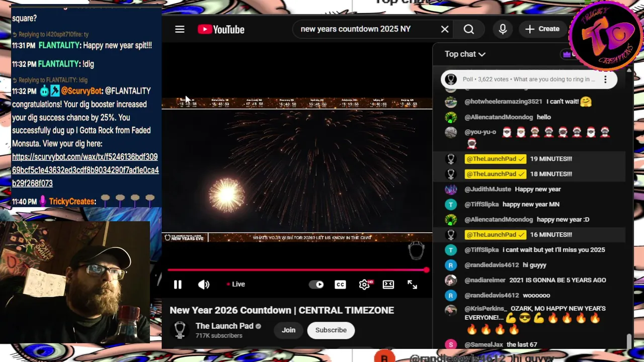Select @KrisPerkins_ chat author
This screenshot has width=644, height=362.
(486, 309)
